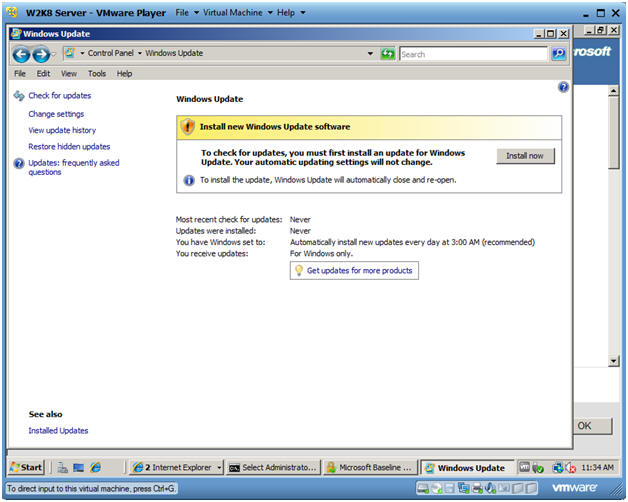This screenshot has width=628, height=502.
Task: Click Get updates for more products
Action: (359, 271)
